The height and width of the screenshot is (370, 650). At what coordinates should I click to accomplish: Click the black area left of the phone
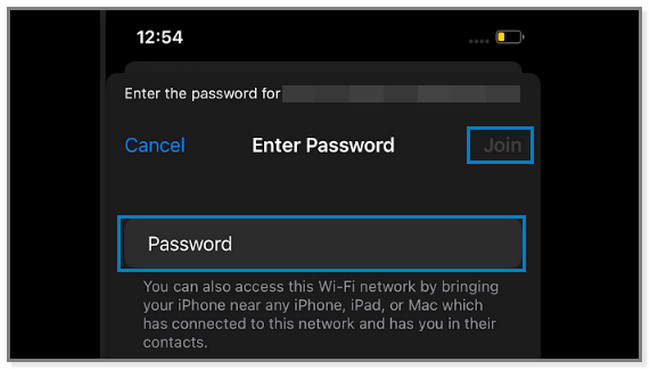click(55, 184)
